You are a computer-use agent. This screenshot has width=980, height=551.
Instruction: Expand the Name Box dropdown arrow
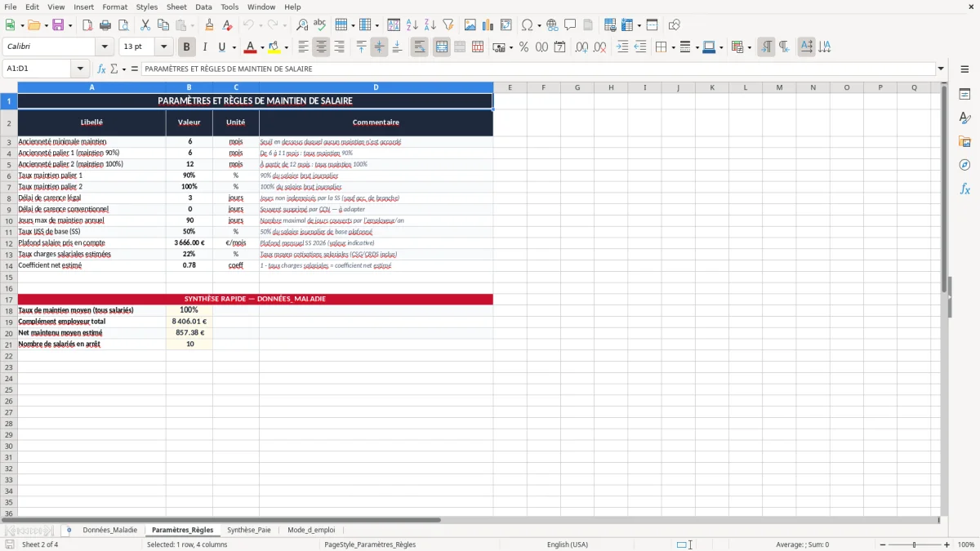pyautogui.click(x=80, y=69)
